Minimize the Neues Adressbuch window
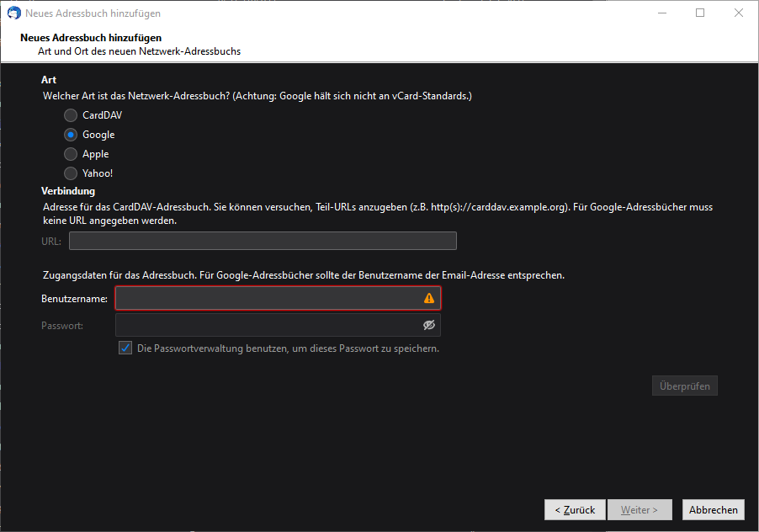Image resolution: width=759 pixels, height=532 pixels. (662, 13)
